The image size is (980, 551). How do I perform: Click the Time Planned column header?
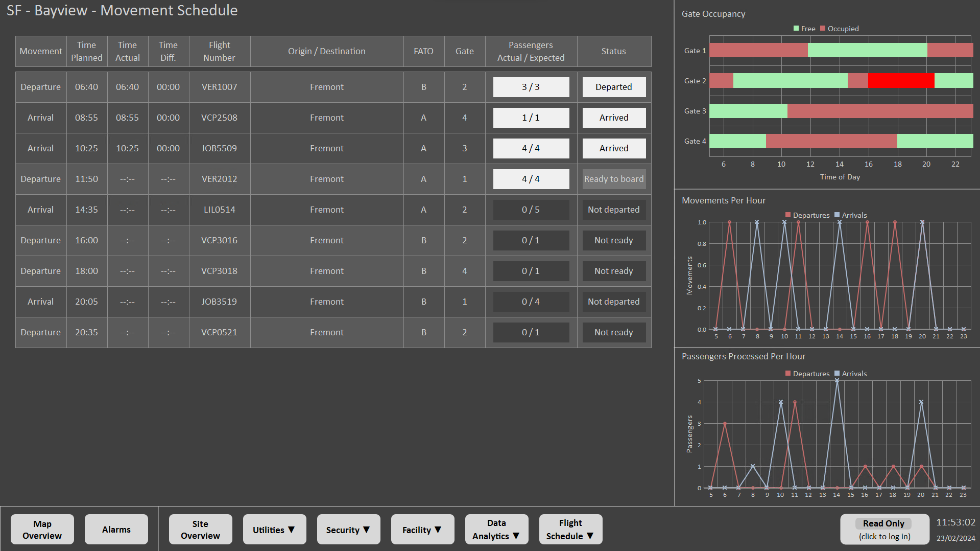[x=87, y=51]
